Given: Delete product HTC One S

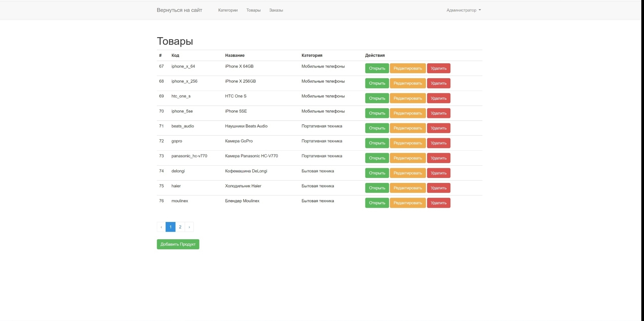Looking at the screenshot, I should point(438,98).
